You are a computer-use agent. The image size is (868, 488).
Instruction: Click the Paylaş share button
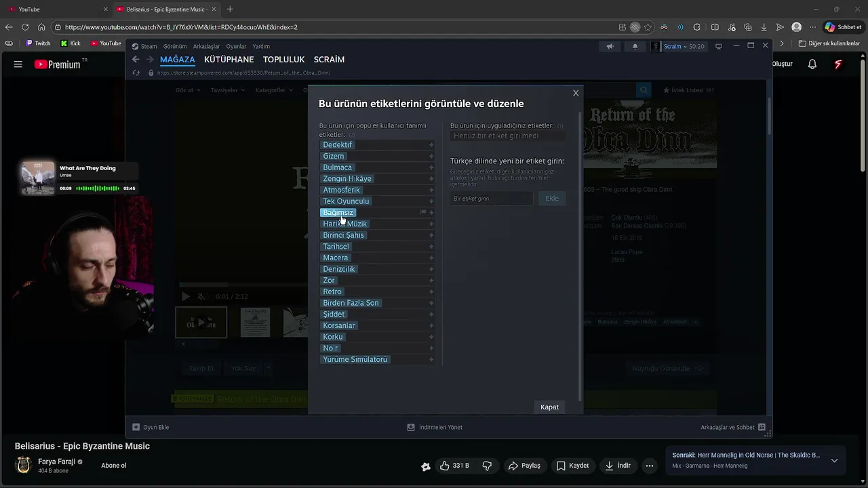click(525, 466)
